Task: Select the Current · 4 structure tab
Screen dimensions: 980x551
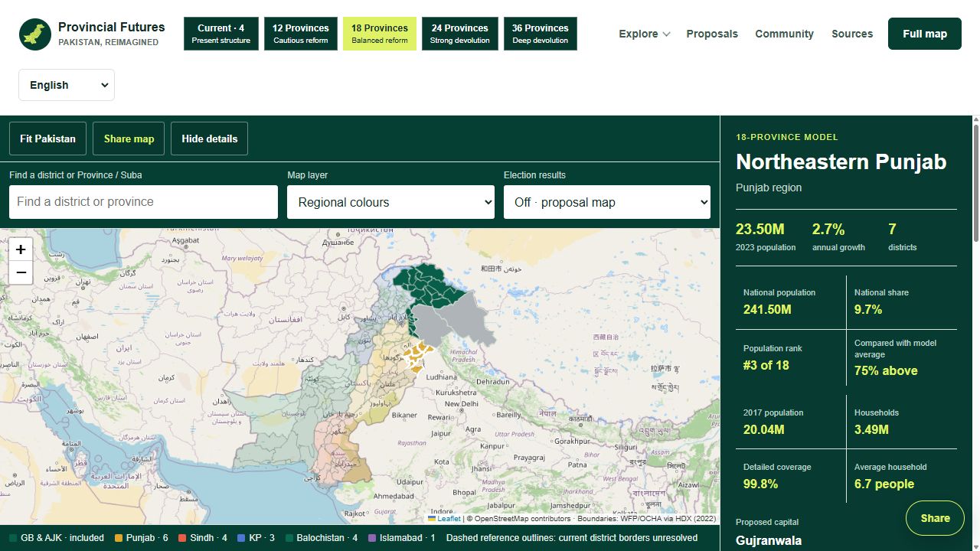Action: click(221, 34)
